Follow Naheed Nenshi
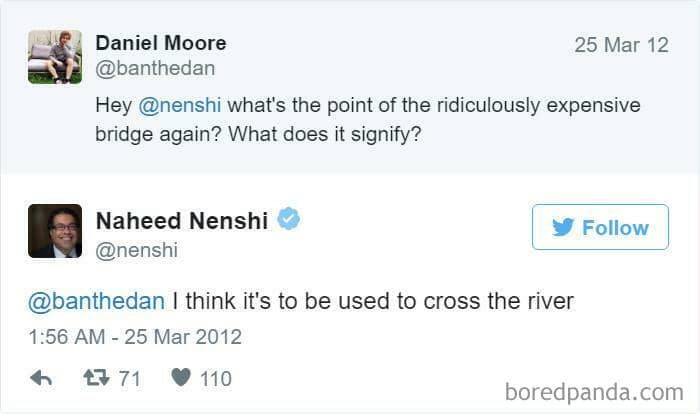 (x=600, y=227)
